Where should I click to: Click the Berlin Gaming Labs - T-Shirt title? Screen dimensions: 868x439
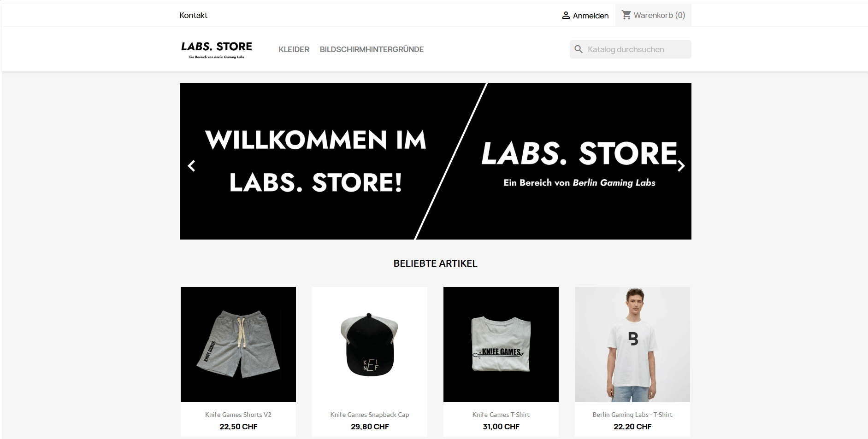(632, 415)
